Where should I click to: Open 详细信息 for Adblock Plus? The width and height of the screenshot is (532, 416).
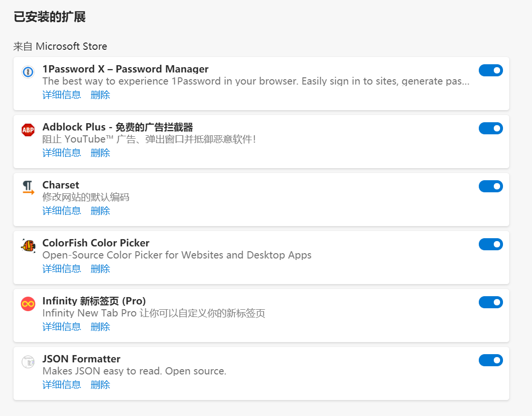(62, 153)
